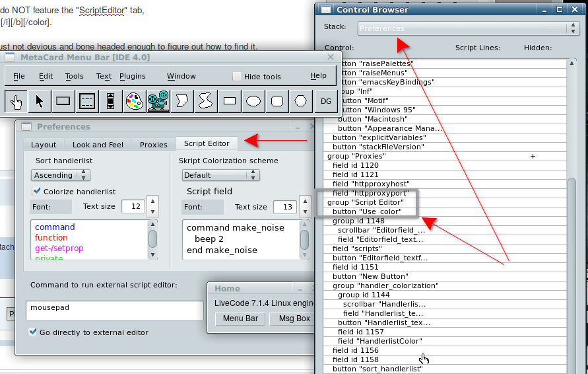Expand the Stack Preferences dropdown

(x=468, y=28)
